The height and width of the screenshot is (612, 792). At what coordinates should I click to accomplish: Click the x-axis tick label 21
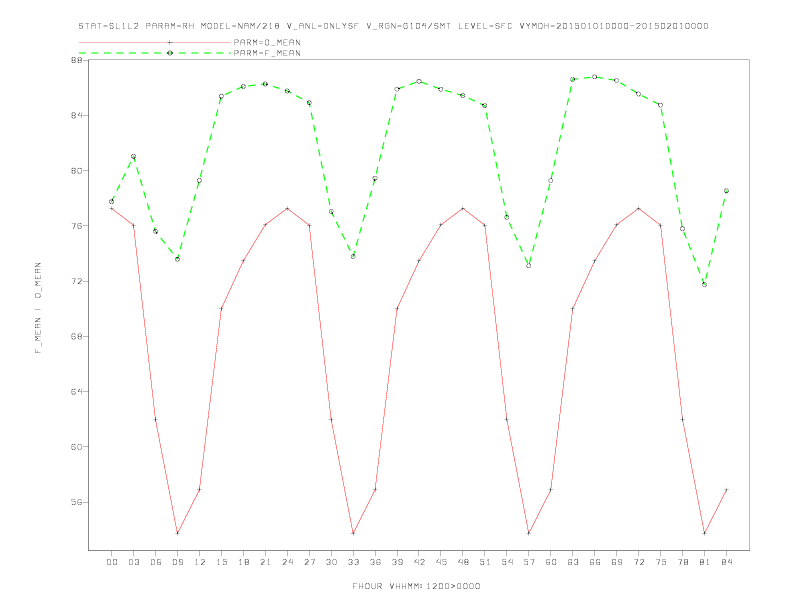(x=265, y=562)
